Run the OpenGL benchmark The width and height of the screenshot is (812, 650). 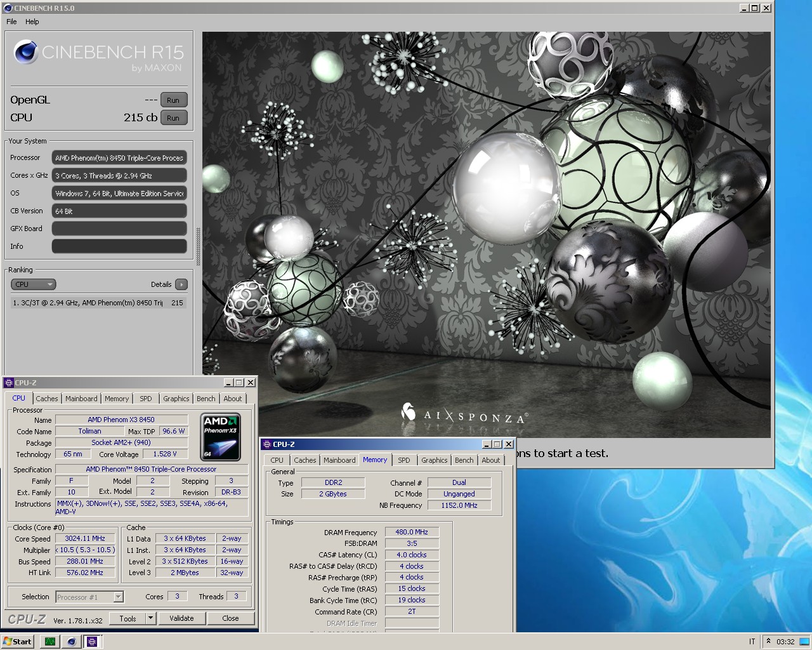pyautogui.click(x=173, y=100)
